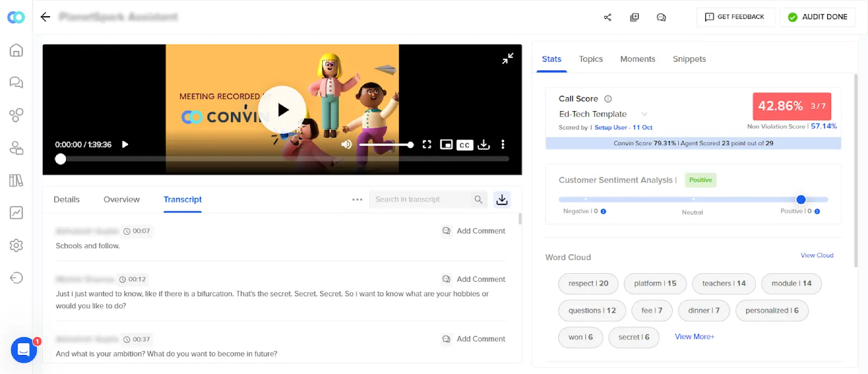868x374 pixels.
Task: Play video with center play button
Action: tap(282, 110)
